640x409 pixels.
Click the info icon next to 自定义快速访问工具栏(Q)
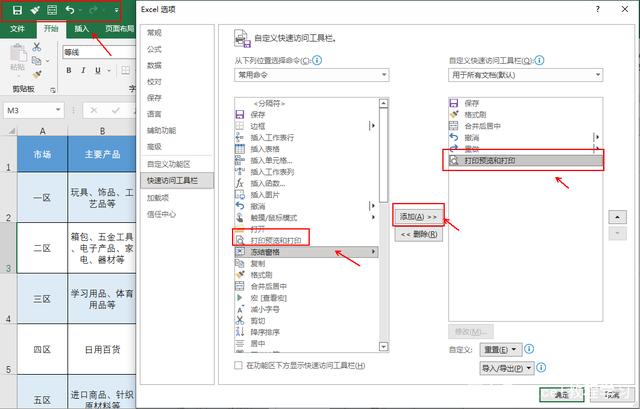(539, 60)
